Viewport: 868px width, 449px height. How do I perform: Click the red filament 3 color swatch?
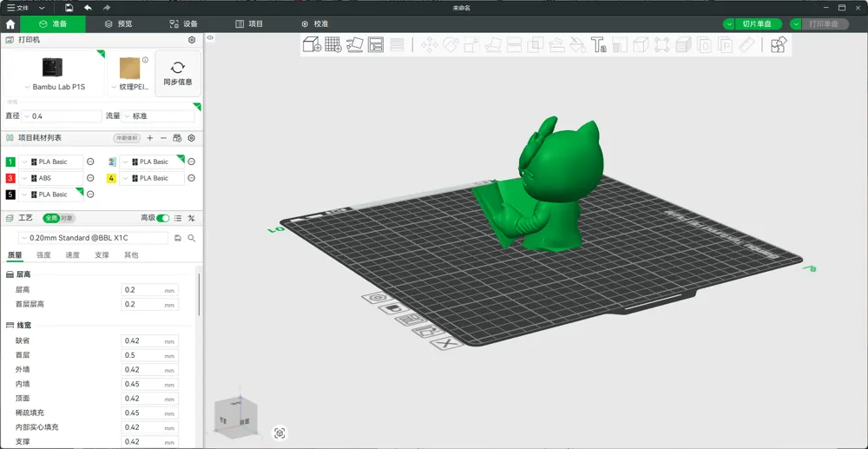pos(10,178)
